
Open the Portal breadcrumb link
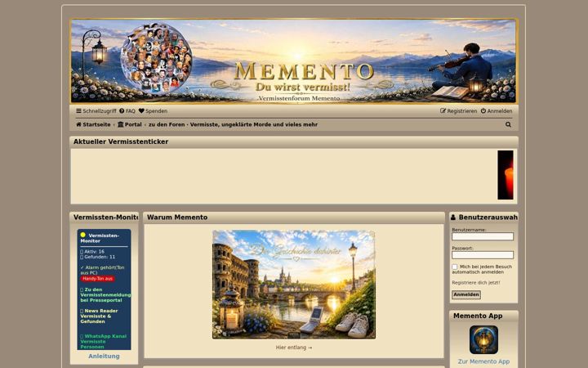[x=130, y=124]
